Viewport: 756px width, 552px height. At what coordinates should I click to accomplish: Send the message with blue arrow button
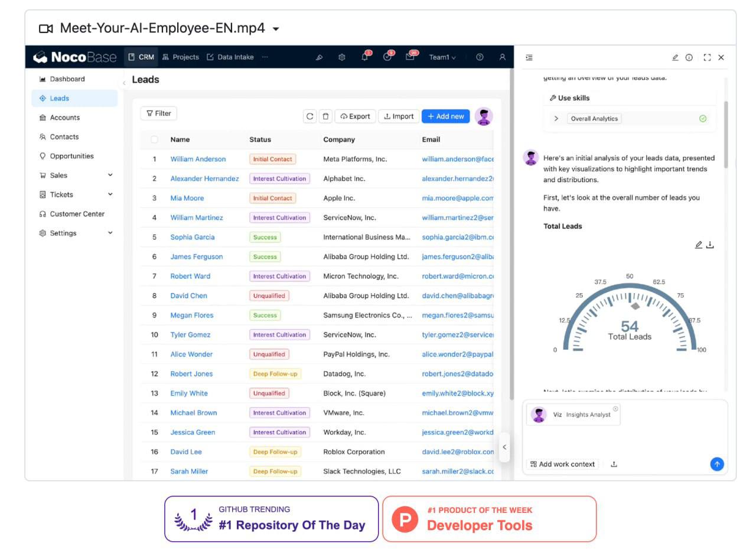[x=716, y=464]
